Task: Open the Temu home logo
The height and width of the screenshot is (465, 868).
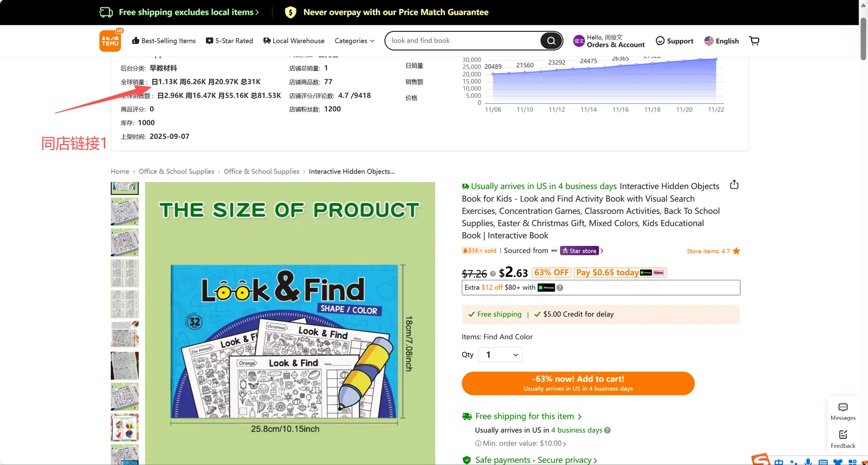Action: pyautogui.click(x=110, y=40)
